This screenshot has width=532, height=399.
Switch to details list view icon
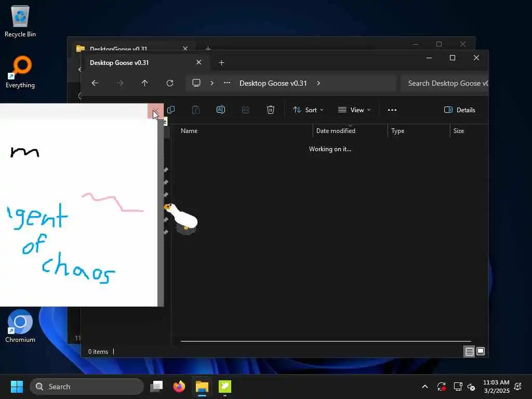pos(469,352)
